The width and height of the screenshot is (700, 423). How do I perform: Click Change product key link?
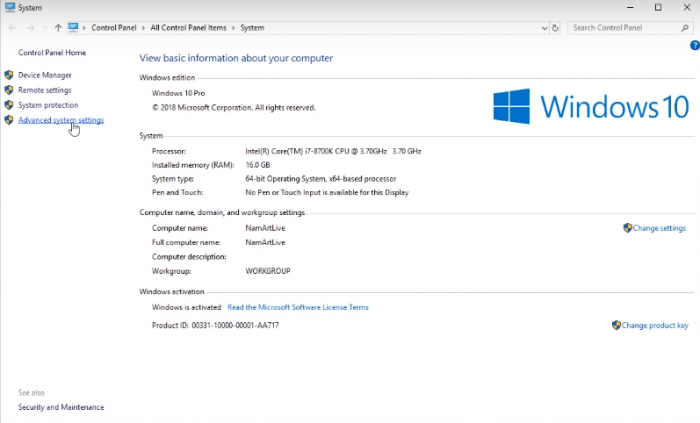[x=655, y=325]
